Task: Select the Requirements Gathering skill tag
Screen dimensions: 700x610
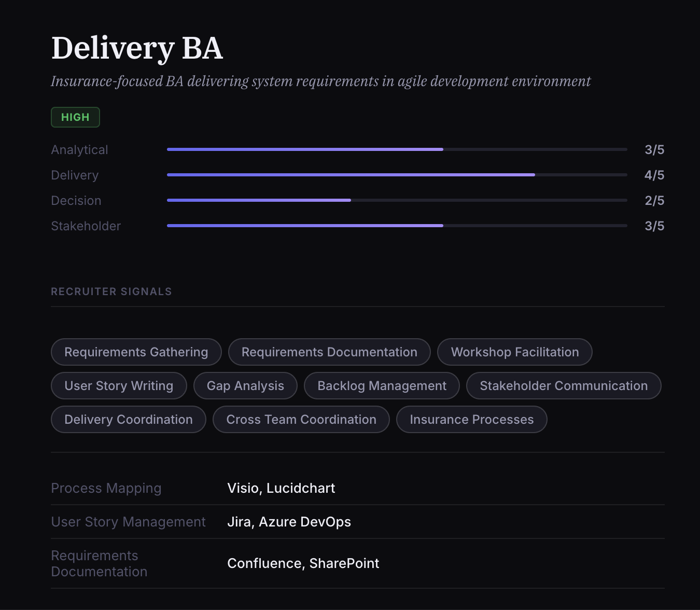Action: click(136, 352)
